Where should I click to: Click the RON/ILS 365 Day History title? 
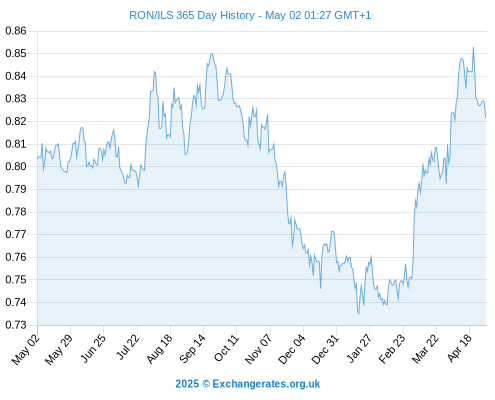pos(250,15)
